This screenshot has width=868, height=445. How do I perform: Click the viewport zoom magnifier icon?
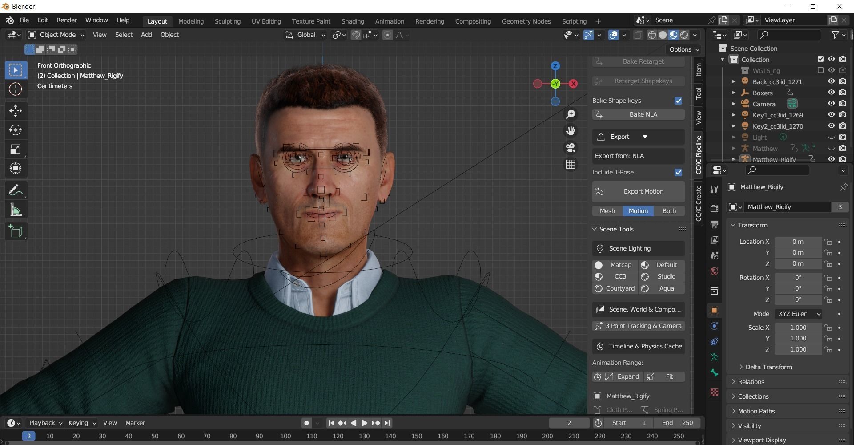571,114
